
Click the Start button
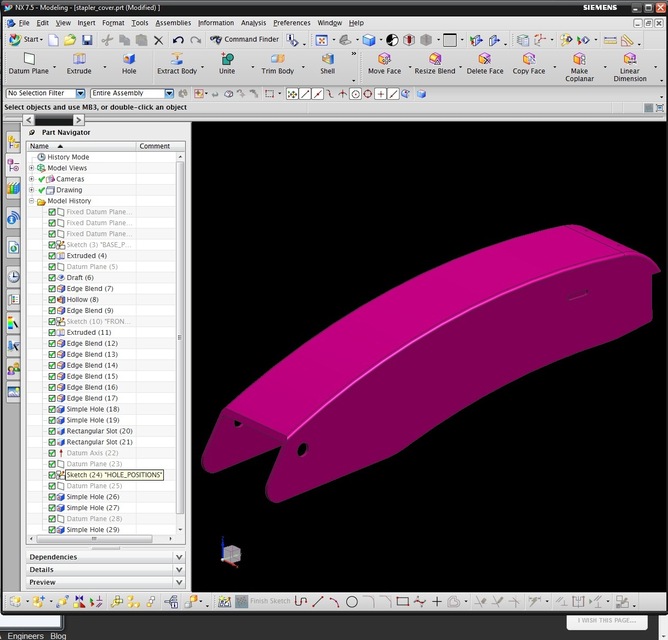[x=26, y=40]
